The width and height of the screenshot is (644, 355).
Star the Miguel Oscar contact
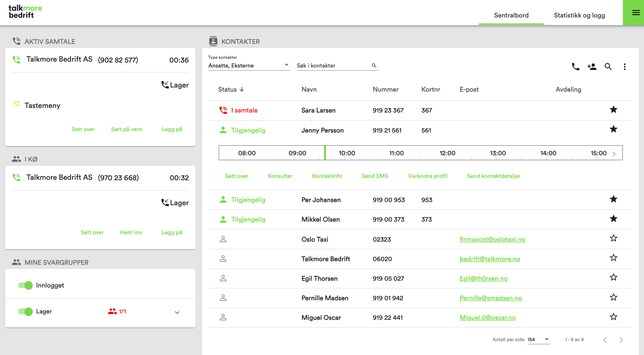click(613, 317)
